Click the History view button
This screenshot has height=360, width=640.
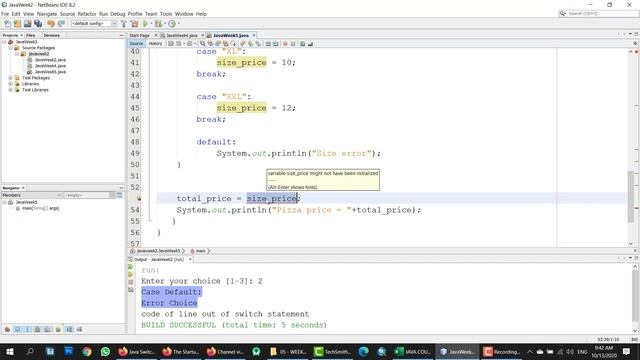pyautogui.click(x=155, y=44)
